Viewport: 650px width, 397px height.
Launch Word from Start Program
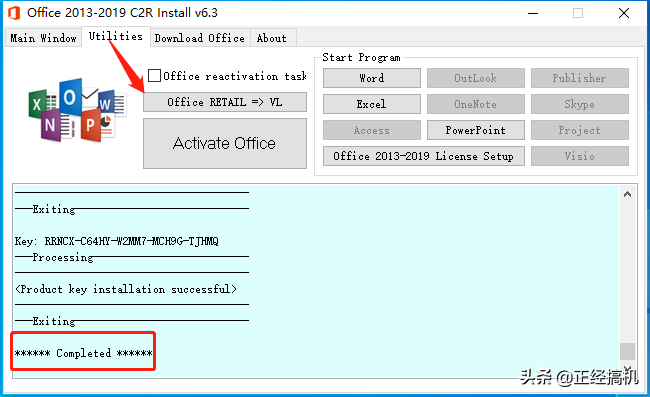(372, 78)
